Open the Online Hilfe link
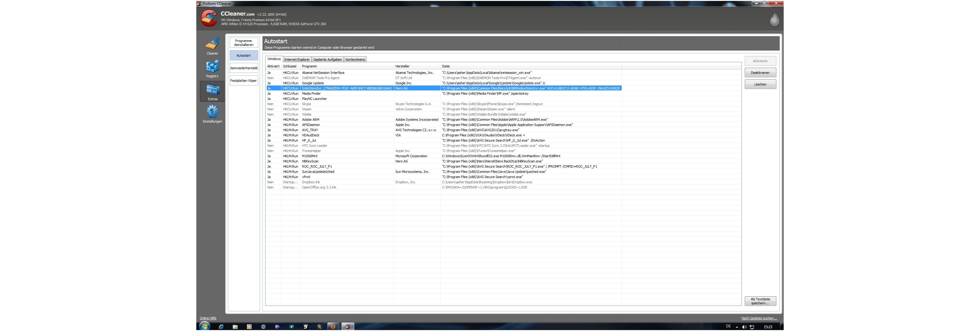The height and width of the screenshot is (331, 980). [208, 318]
